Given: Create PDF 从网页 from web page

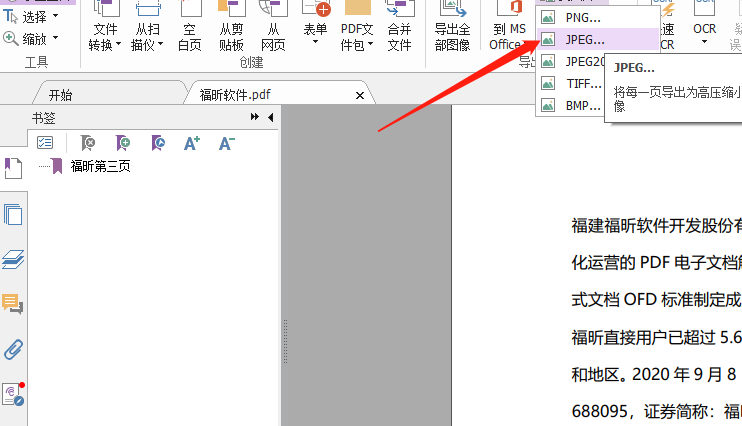Looking at the screenshot, I should click(x=273, y=28).
